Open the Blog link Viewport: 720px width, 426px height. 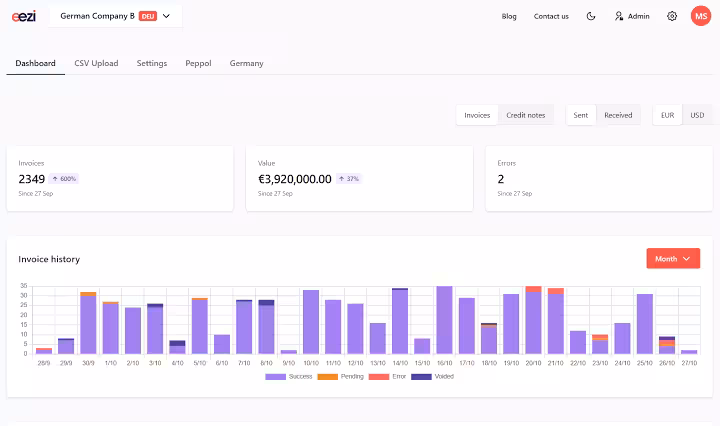(509, 16)
